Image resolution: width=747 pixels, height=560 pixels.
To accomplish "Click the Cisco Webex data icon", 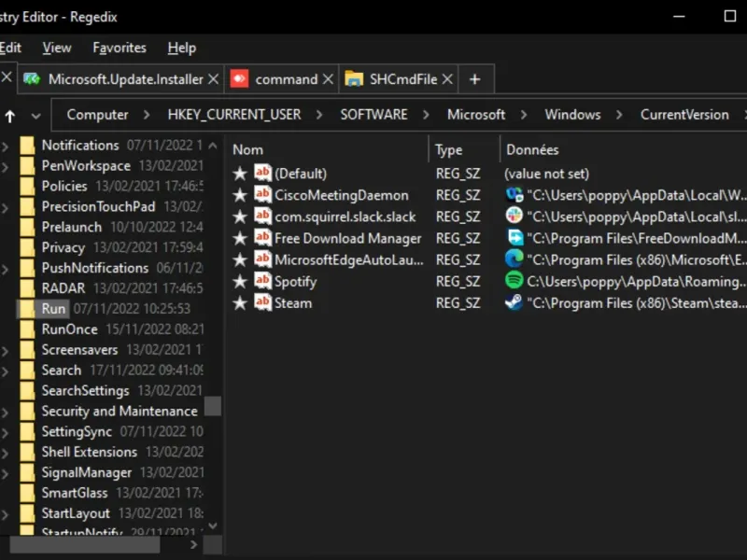I will click(x=514, y=194).
